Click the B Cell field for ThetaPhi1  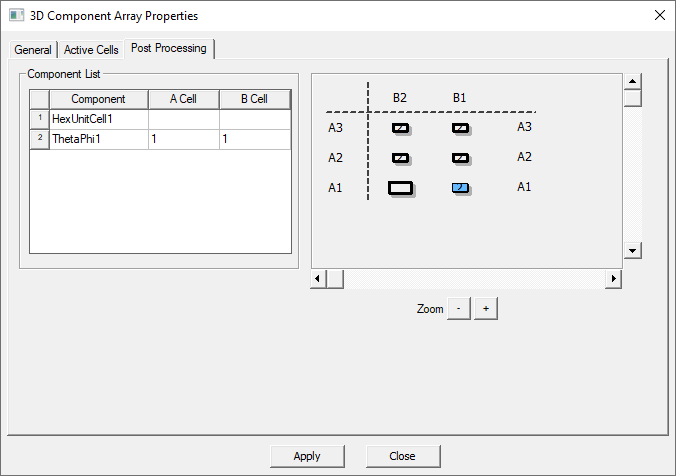[254, 140]
